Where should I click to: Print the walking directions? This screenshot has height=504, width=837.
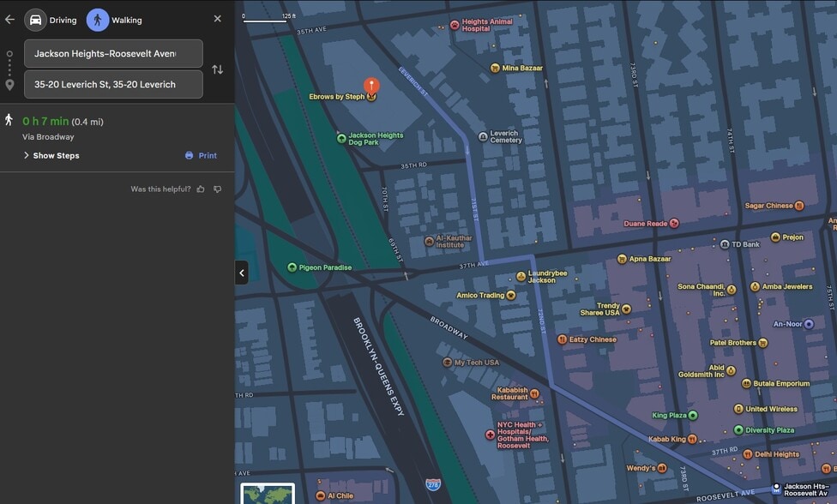(201, 155)
